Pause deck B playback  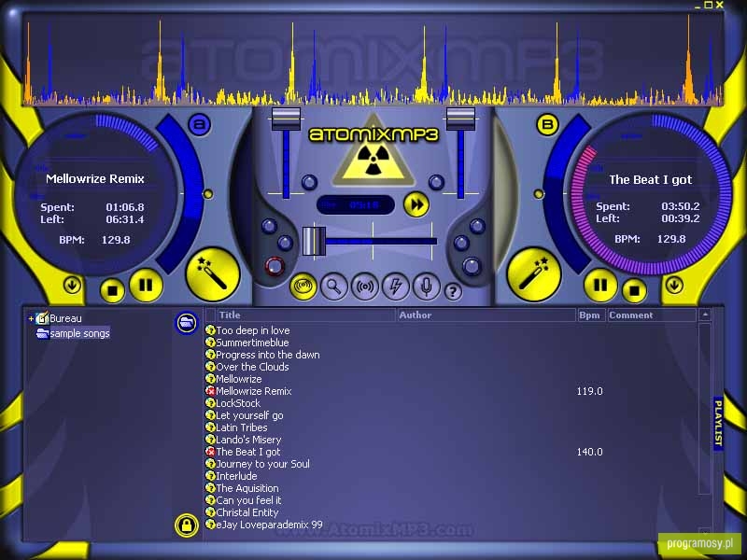600,286
